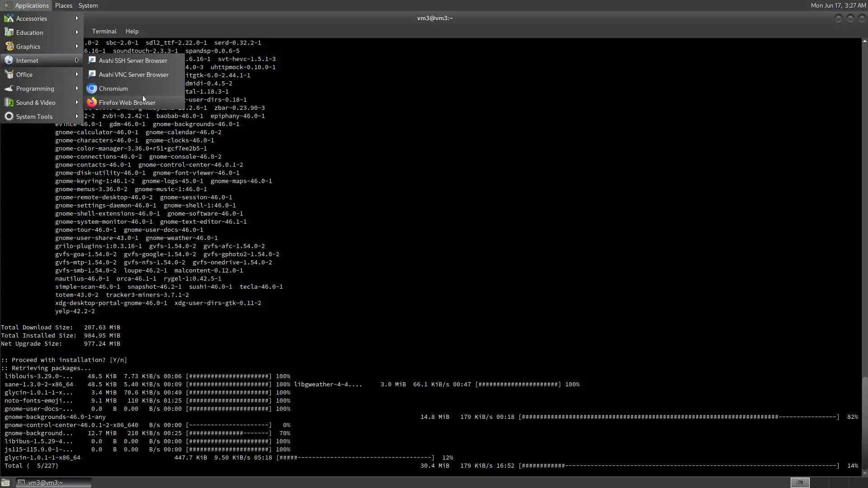Open the Terminal menu in menubar
Screen dimensions: 868x488
click(104, 31)
